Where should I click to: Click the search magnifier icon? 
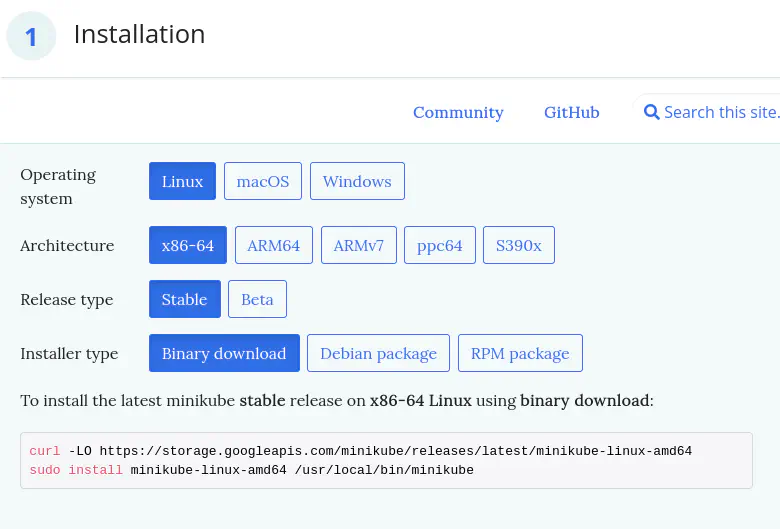click(x=651, y=112)
